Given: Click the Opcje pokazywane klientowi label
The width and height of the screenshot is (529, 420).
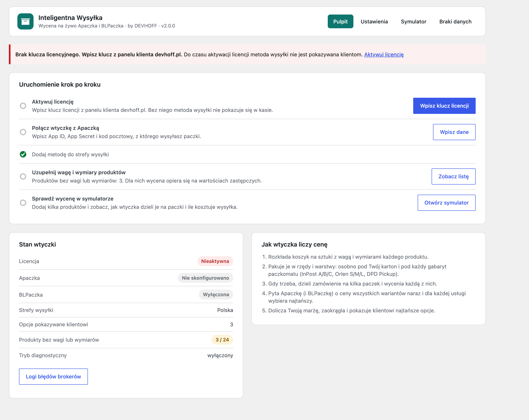Looking at the screenshot, I should [54, 324].
